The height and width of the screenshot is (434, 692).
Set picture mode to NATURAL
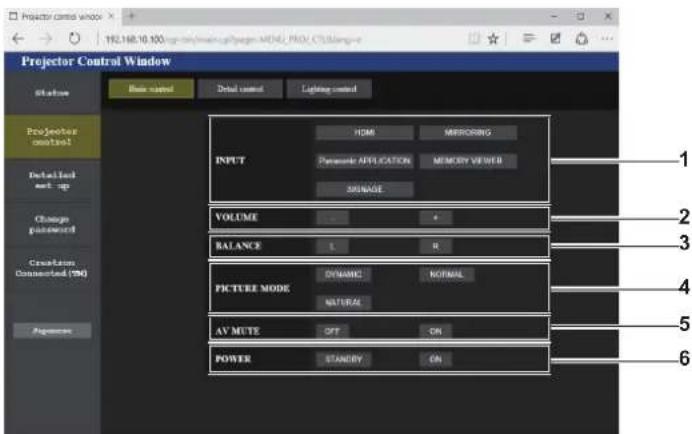click(x=343, y=302)
